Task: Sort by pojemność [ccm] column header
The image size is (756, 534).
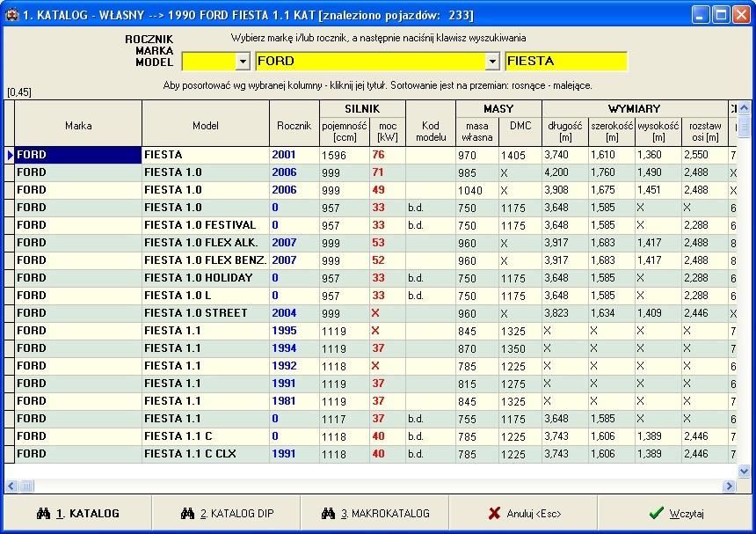Action: pyautogui.click(x=345, y=131)
